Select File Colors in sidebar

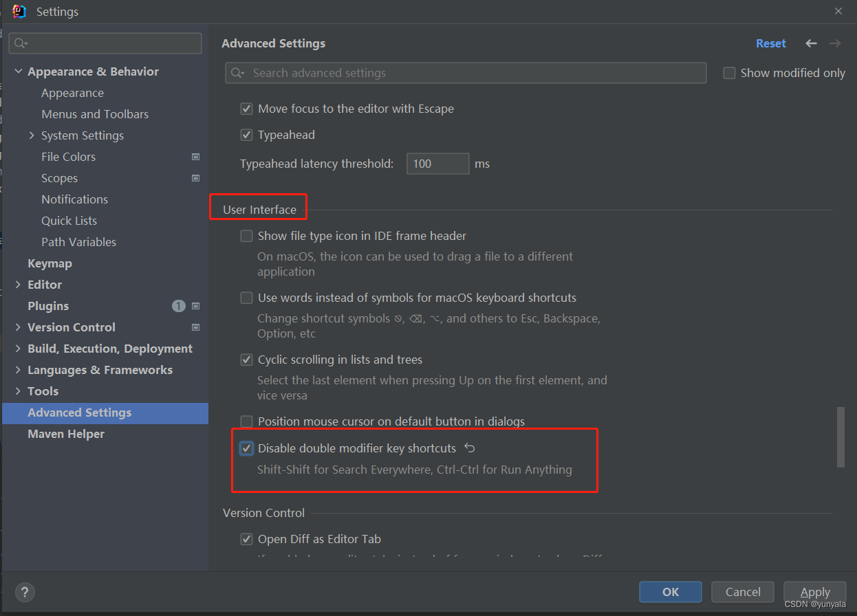click(x=68, y=157)
